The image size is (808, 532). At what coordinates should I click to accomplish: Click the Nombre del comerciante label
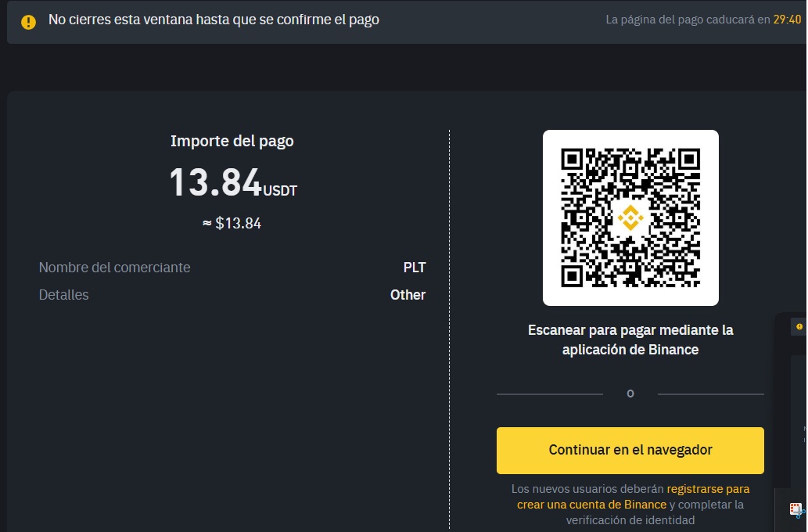point(114,268)
